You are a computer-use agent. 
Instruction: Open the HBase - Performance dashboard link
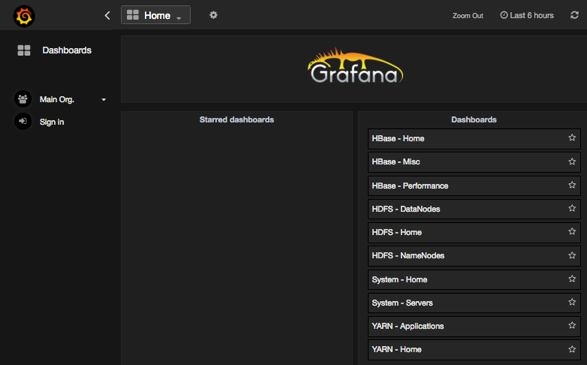[x=410, y=186]
